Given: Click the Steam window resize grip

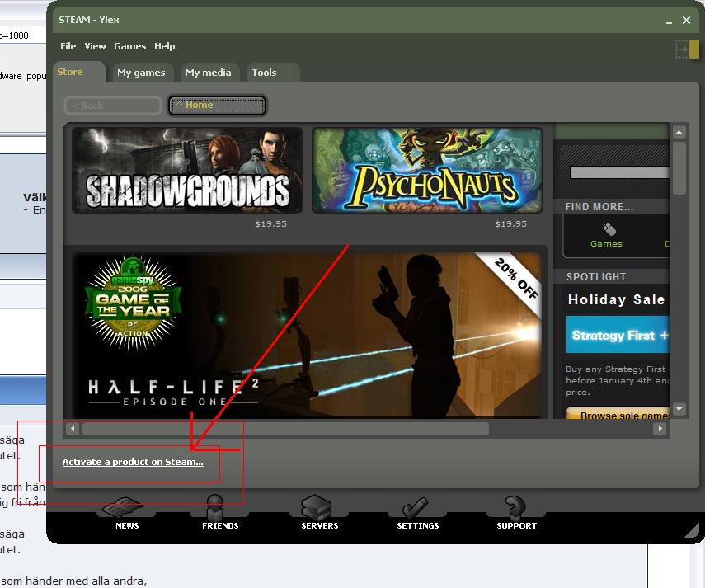Looking at the screenshot, I should click(691, 530).
